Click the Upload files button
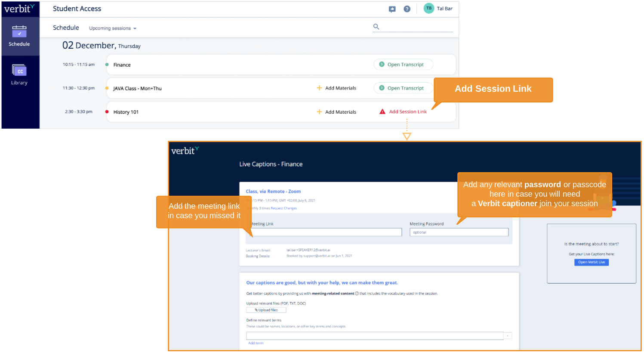The height and width of the screenshot is (353, 644). (266, 310)
